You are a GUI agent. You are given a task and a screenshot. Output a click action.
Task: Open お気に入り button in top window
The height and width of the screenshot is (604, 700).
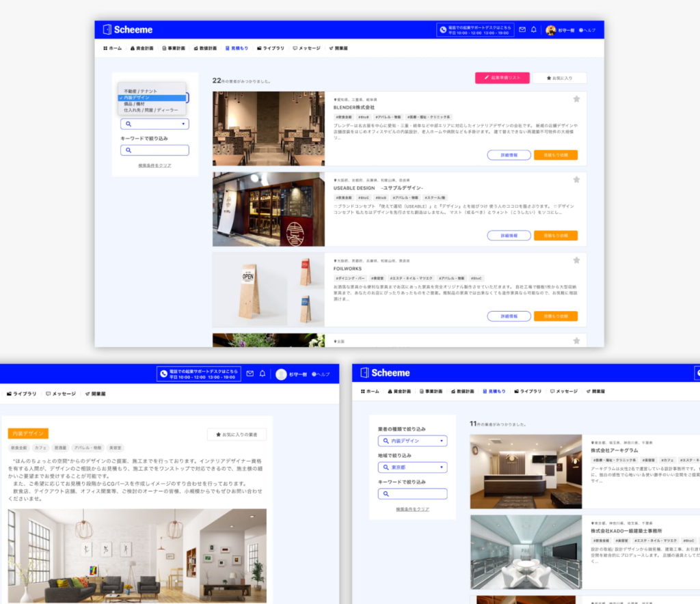559,78
